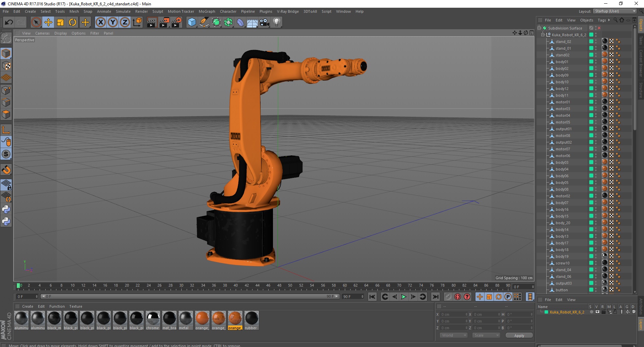Play the animation forward
644x347 pixels.
click(404, 297)
